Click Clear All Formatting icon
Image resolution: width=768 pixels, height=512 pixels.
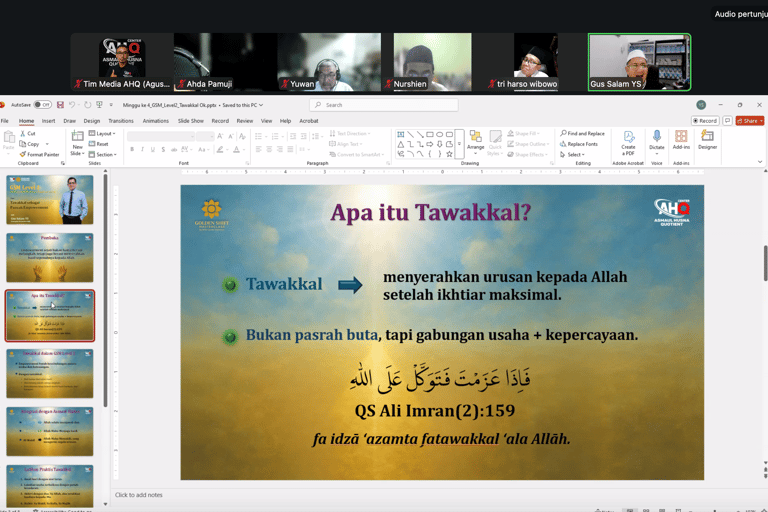click(242, 136)
